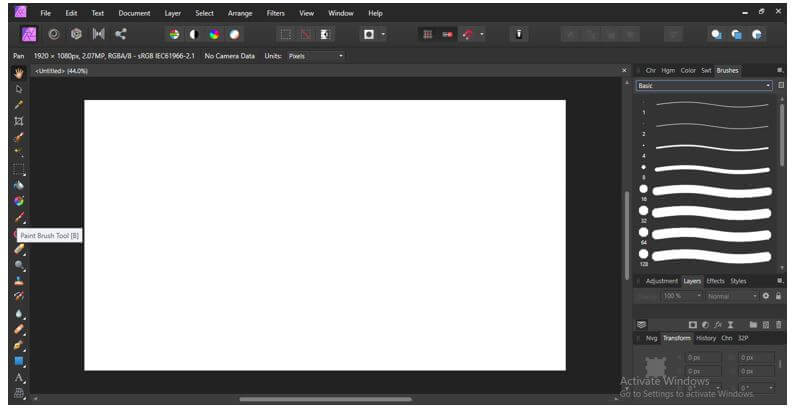Open the Layer menu
795x415 pixels.
coord(173,13)
